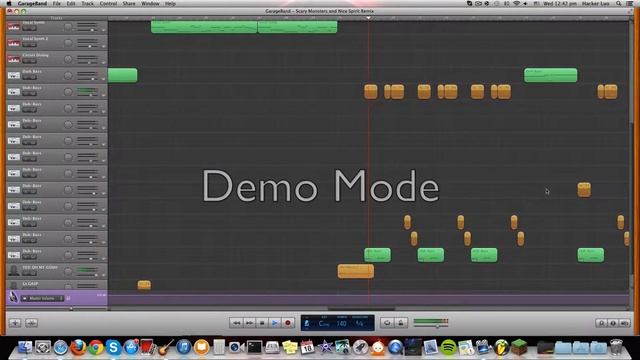This screenshot has width=640, height=360.
Task: Open Finder from the Dock
Action: [25, 347]
